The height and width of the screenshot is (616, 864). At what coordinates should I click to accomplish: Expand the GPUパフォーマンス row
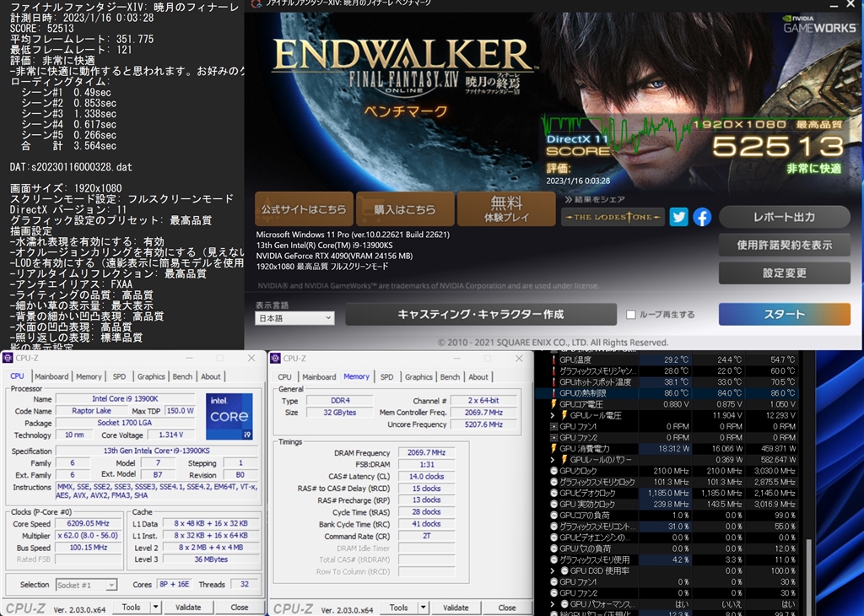[553, 604]
